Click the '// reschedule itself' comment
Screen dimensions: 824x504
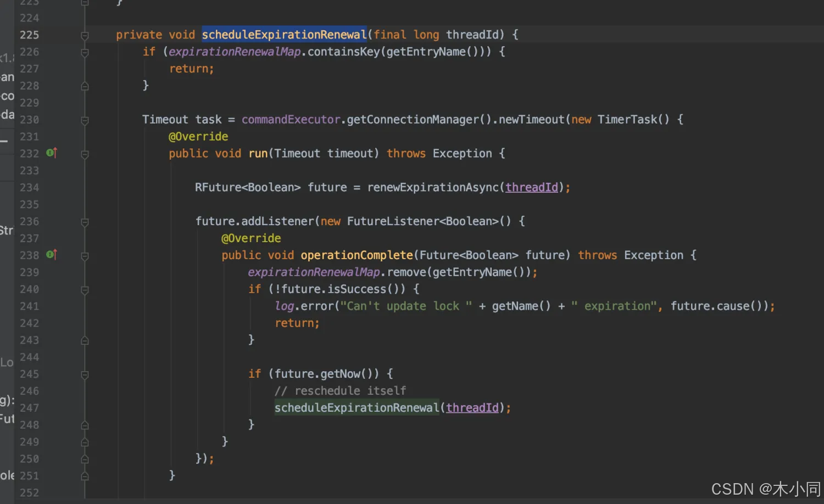click(x=340, y=391)
